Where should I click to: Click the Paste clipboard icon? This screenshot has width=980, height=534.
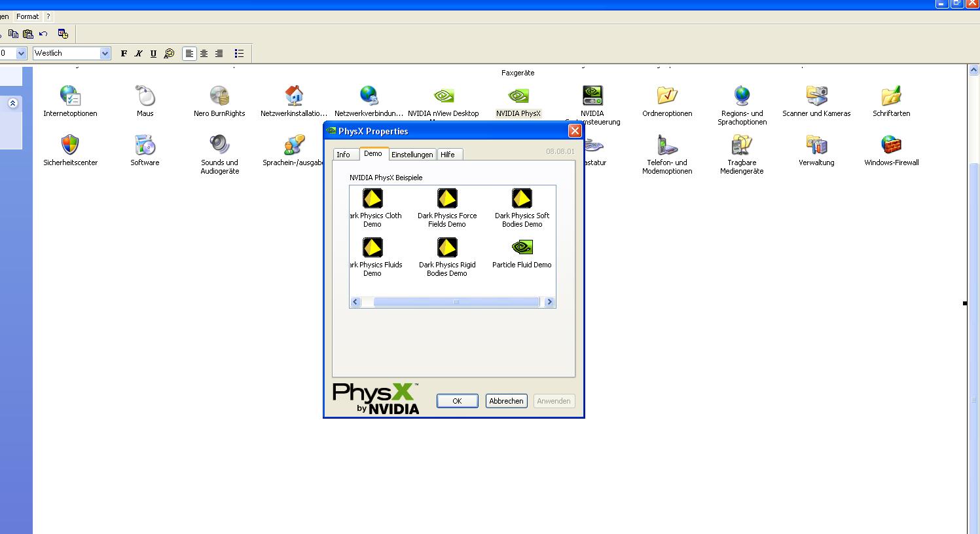coord(28,33)
